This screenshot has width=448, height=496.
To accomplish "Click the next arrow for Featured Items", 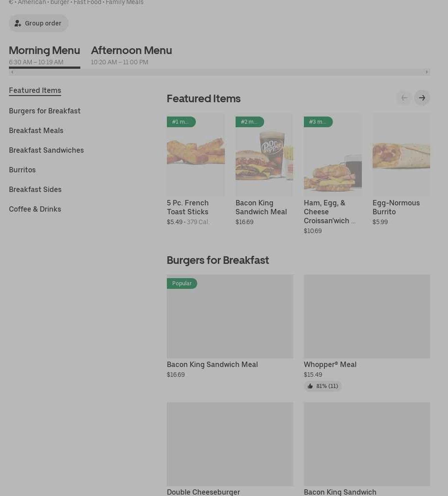I will tap(422, 98).
